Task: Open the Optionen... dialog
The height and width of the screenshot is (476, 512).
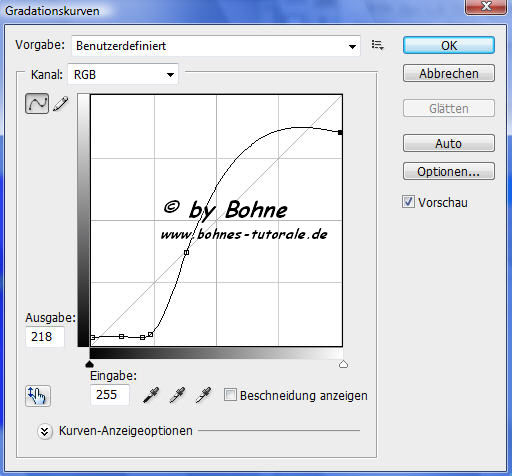Action: [x=449, y=171]
